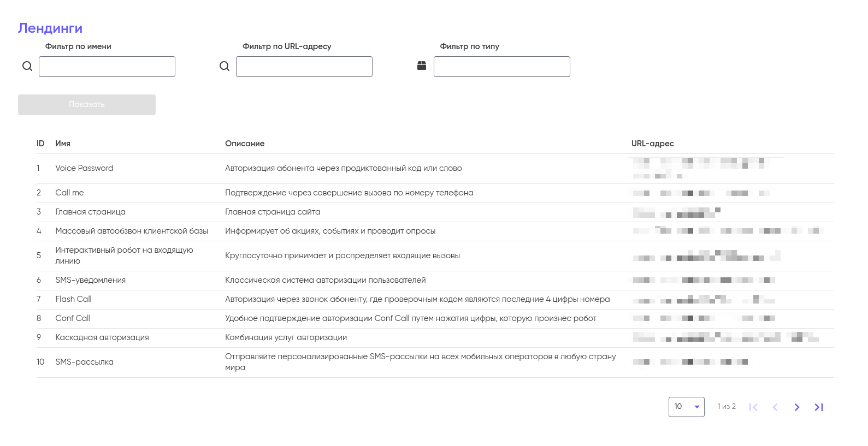Click the 'Лендинги' page heading

point(50,28)
